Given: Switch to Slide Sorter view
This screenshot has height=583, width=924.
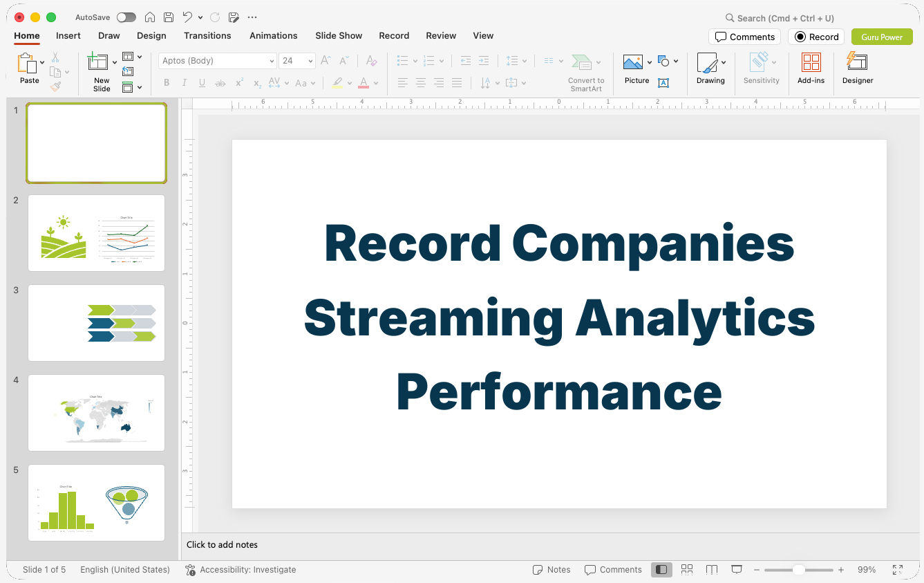Looking at the screenshot, I should (687, 569).
